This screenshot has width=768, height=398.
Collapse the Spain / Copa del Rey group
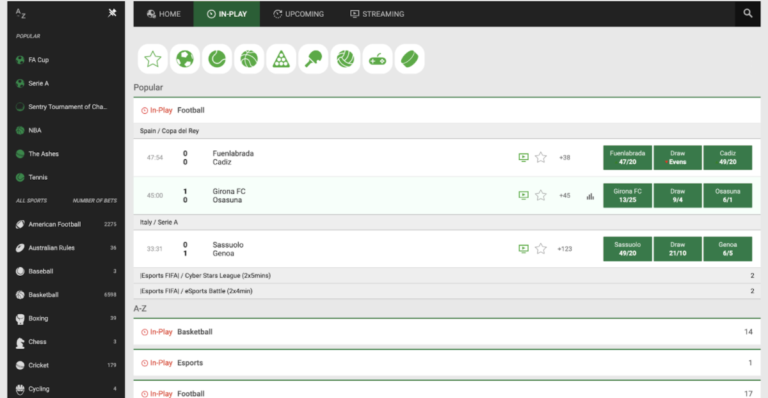(x=447, y=131)
